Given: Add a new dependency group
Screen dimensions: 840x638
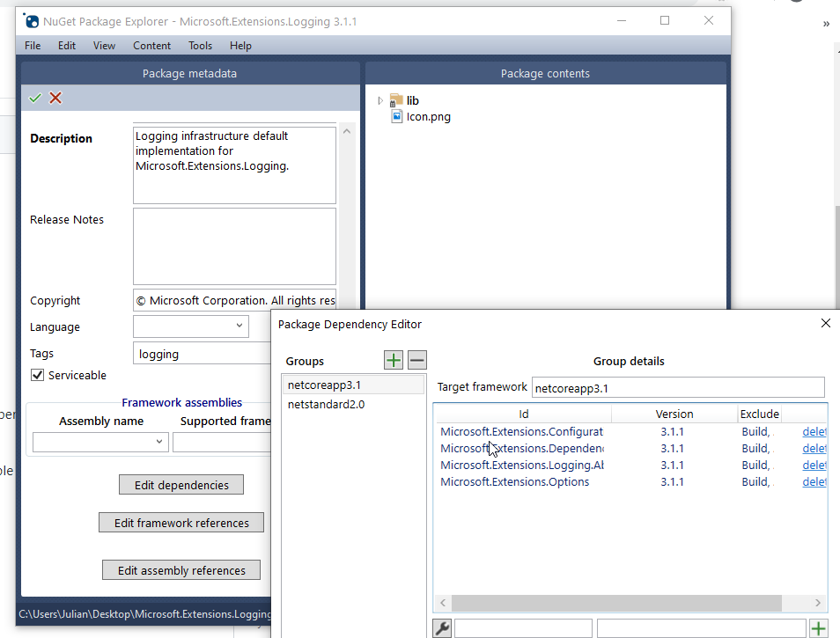Looking at the screenshot, I should pos(394,360).
